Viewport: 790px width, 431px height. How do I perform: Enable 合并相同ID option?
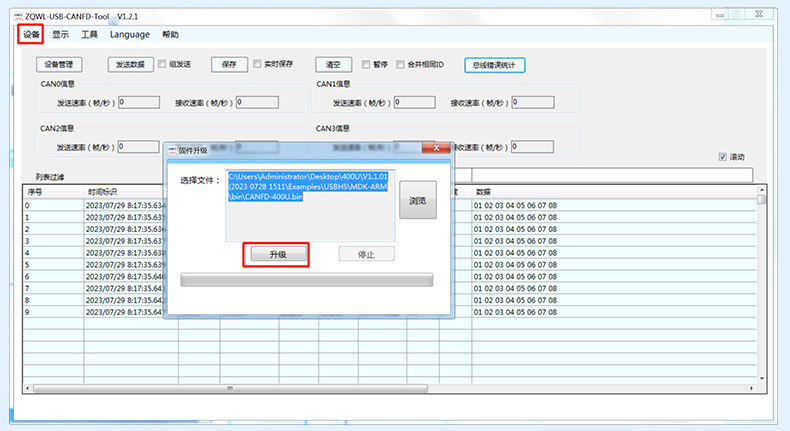402,64
